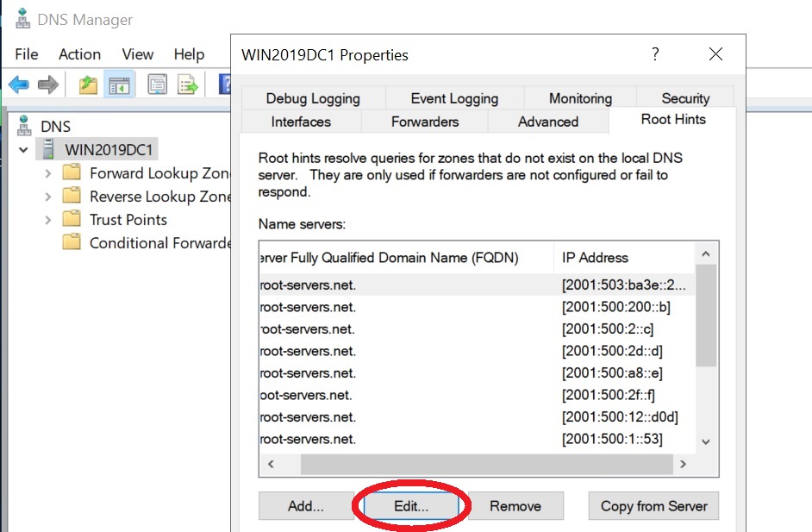Switch to the Monitoring tab
Viewport: 812px width, 532px height.
[x=580, y=98]
